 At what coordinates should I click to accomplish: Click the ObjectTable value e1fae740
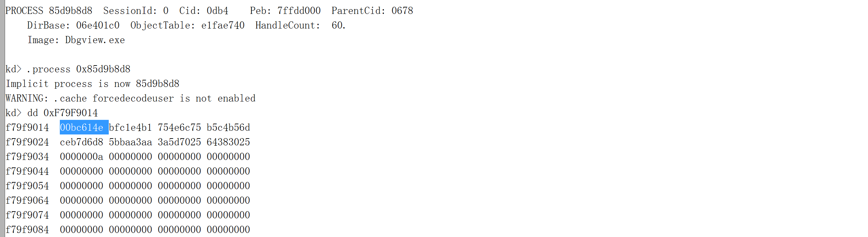click(x=223, y=25)
